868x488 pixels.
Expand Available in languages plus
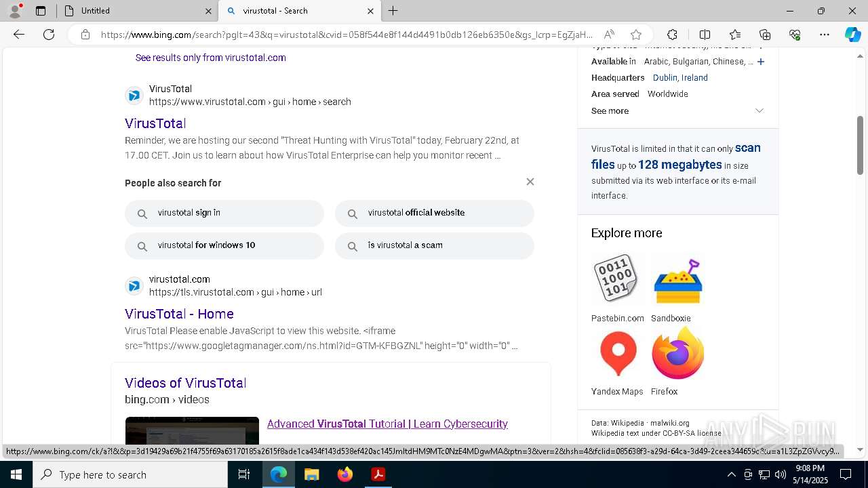pyautogui.click(x=761, y=62)
